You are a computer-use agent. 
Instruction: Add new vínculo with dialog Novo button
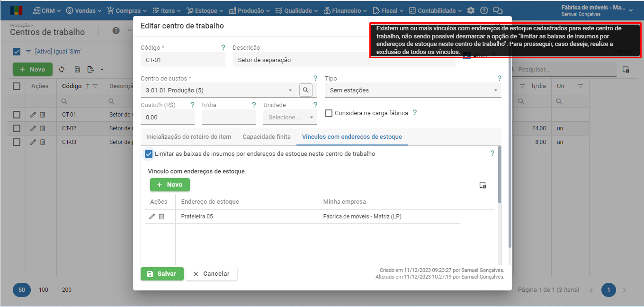pos(170,185)
